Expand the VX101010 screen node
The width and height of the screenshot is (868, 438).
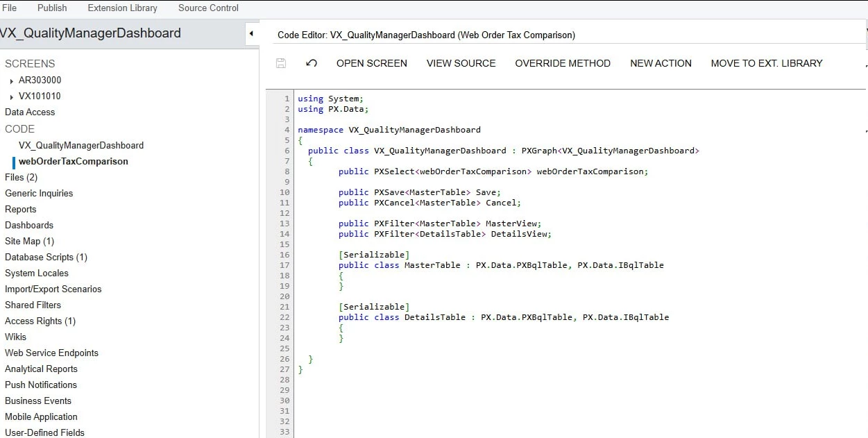(10, 96)
